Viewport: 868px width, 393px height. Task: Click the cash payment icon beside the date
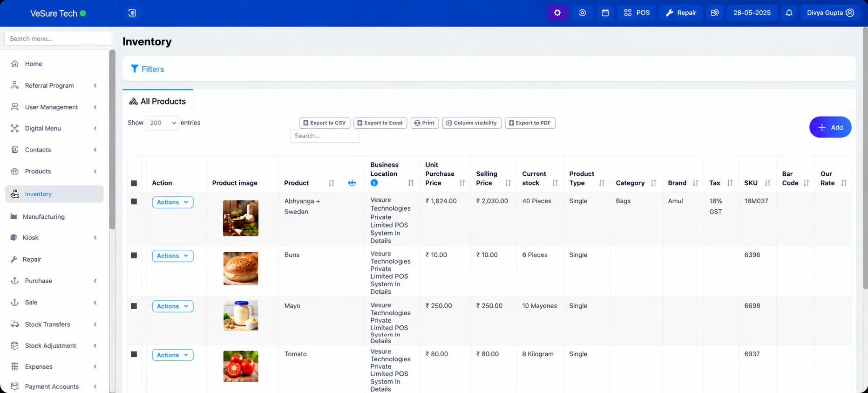pyautogui.click(x=715, y=13)
